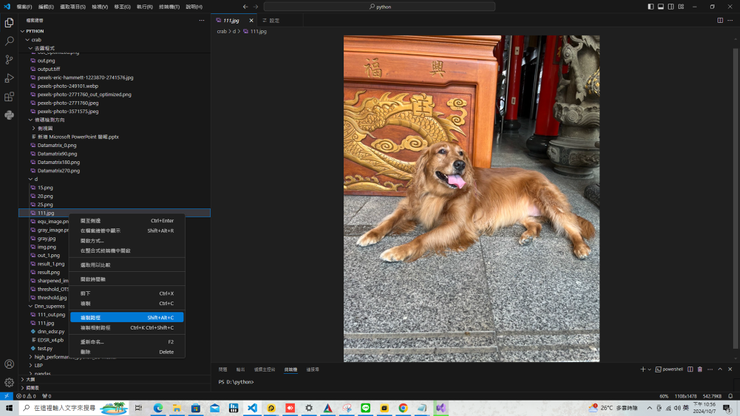Expand the LBP folder
The height and width of the screenshot is (416, 740).
click(39, 365)
